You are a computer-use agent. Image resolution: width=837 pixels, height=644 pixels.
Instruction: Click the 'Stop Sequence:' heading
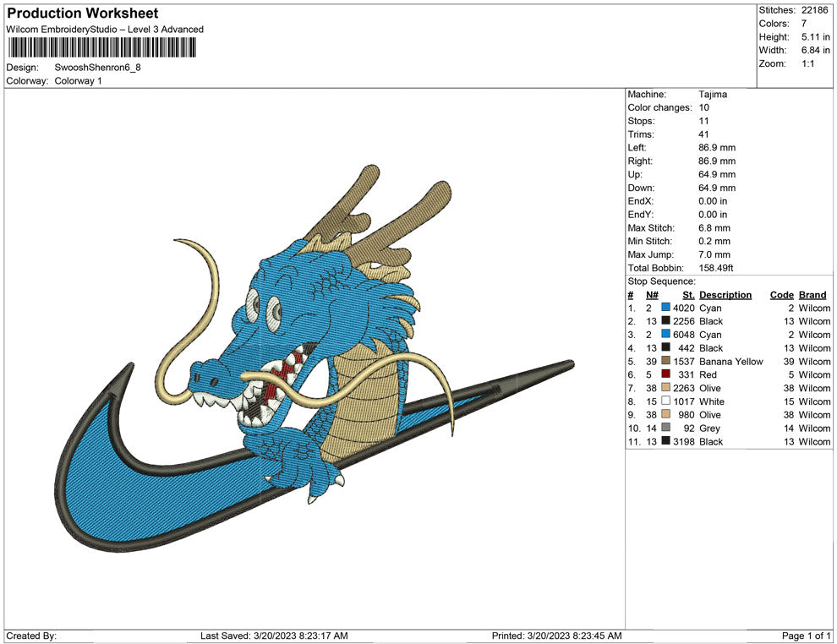coord(661,281)
